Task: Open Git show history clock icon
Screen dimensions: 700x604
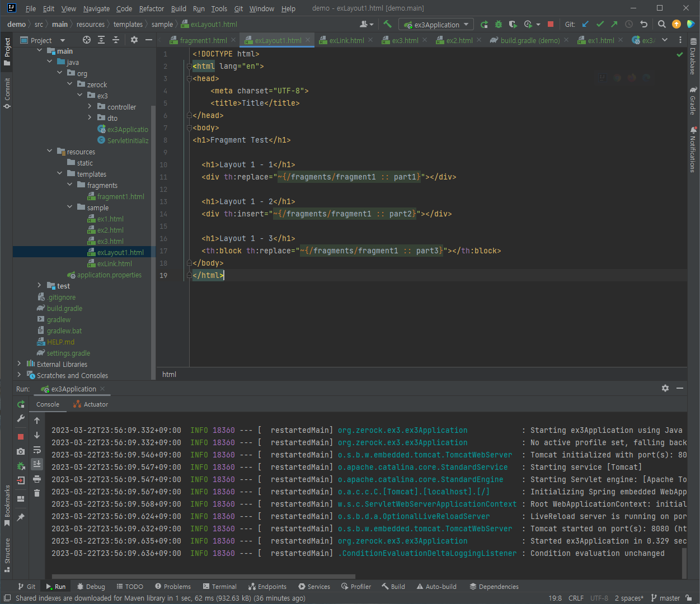Action: tap(629, 24)
